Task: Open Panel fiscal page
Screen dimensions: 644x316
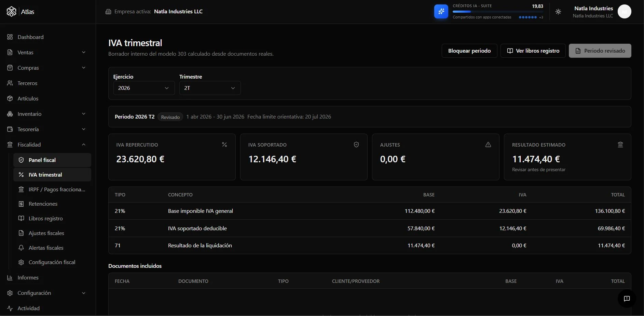Action: [x=52, y=160]
